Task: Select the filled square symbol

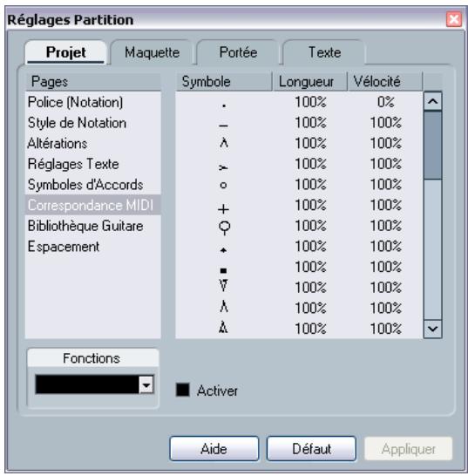Action: pos(223,270)
